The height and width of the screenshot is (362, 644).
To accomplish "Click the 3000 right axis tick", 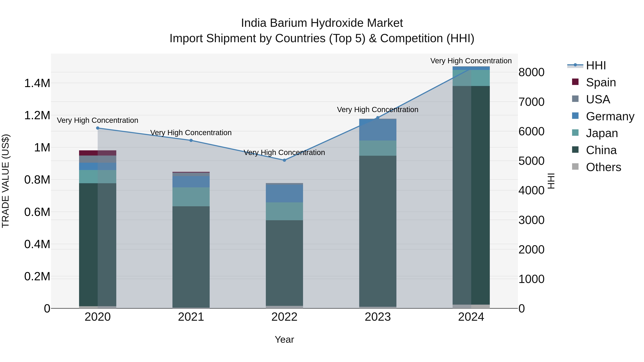I will click(x=531, y=220).
